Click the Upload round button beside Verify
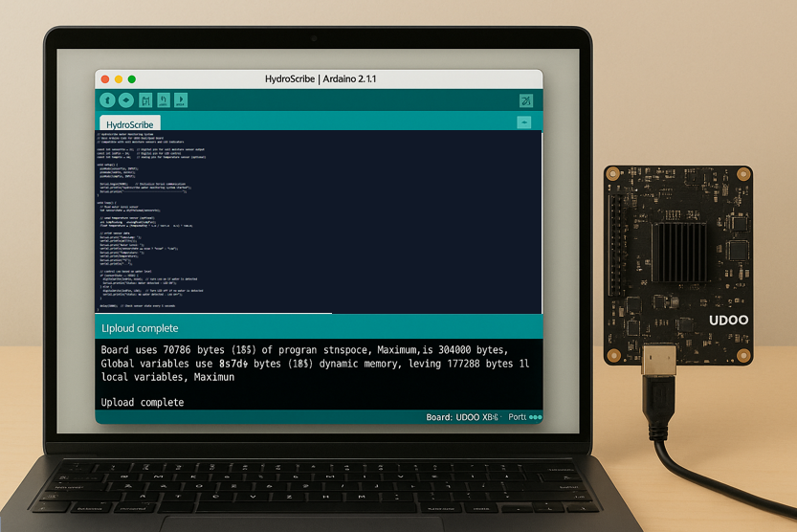The width and height of the screenshot is (797, 532). 126,100
